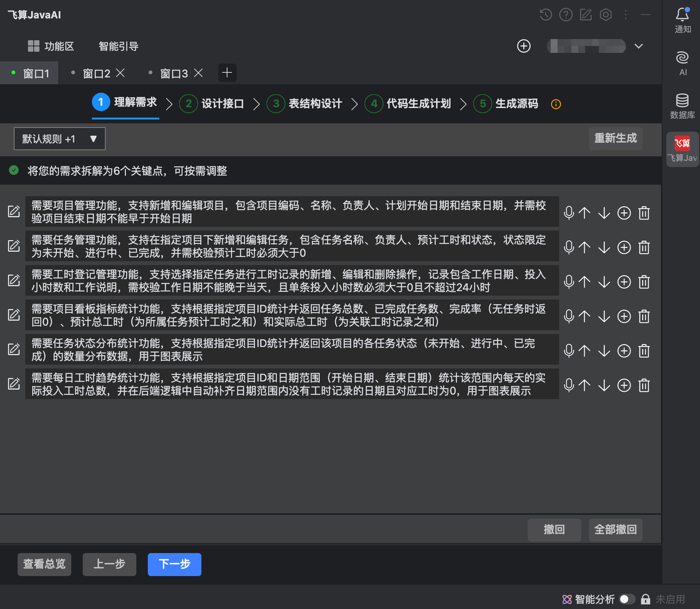Move the 项目管理功能 row down
Viewport: 700px width, 609px height.
coord(604,213)
